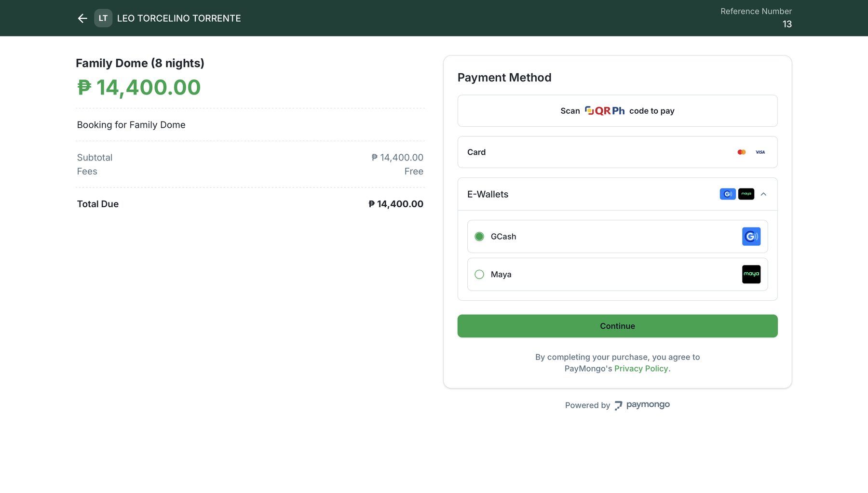Screen dimensions: 868x493
Task: Click the Subtotal amount ₱ 14,400.00
Action: click(397, 158)
